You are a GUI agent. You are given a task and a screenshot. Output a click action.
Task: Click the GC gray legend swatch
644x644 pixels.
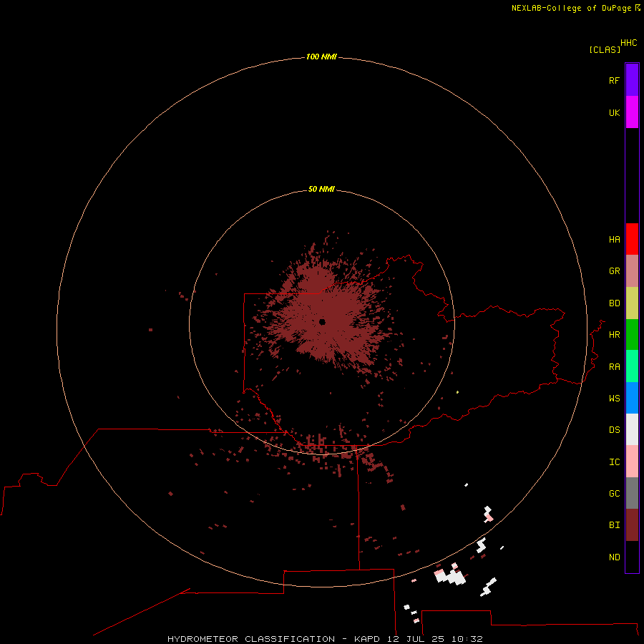[632, 493]
